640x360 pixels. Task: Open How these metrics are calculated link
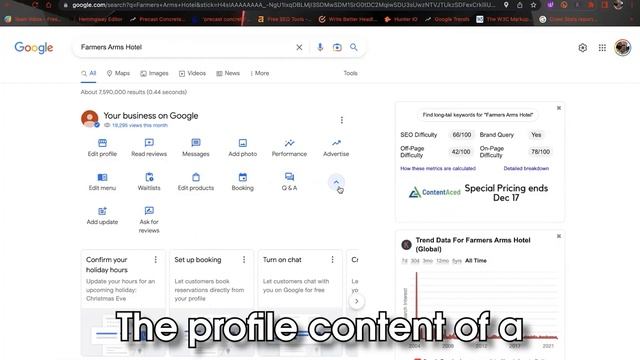[x=438, y=169]
